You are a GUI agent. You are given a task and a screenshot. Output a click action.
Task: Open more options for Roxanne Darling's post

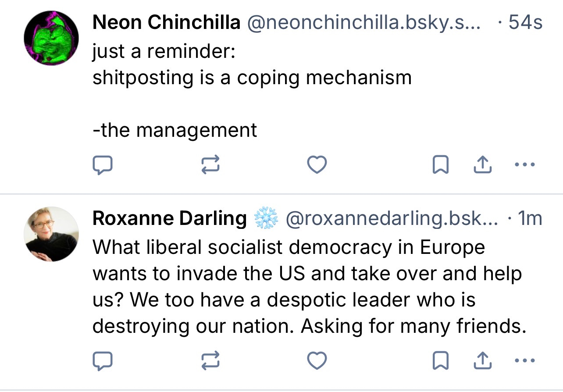[x=524, y=361]
